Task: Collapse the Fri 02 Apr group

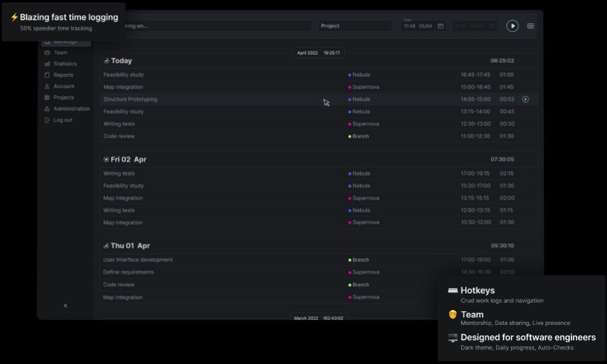Action: point(105,159)
